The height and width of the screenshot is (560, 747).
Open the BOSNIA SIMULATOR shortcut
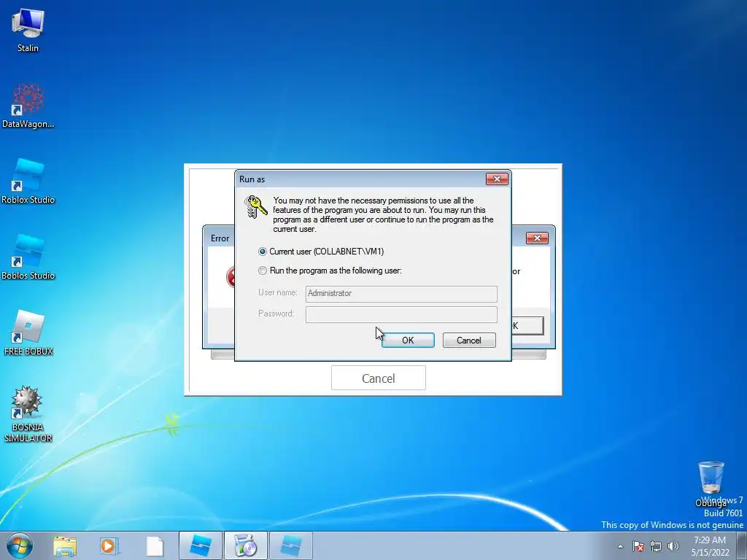click(x=28, y=414)
